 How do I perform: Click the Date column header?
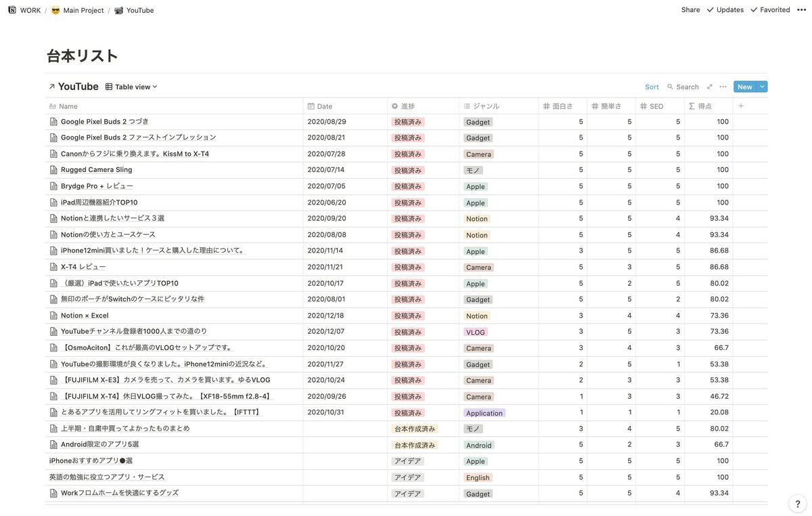coord(344,106)
